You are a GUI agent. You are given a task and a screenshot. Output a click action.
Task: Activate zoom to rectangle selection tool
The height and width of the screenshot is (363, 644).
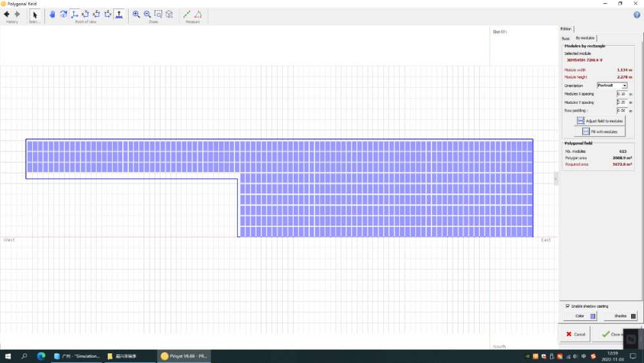[x=158, y=14]
